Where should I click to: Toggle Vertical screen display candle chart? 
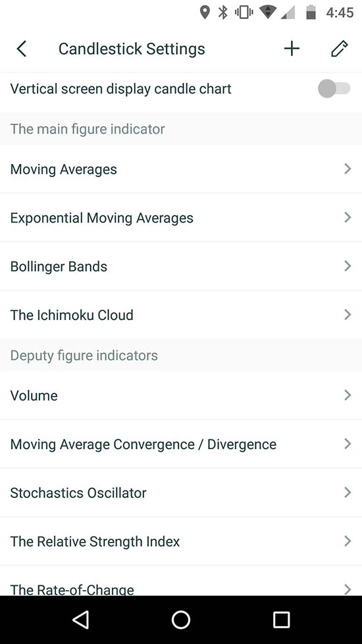(334, 89)
